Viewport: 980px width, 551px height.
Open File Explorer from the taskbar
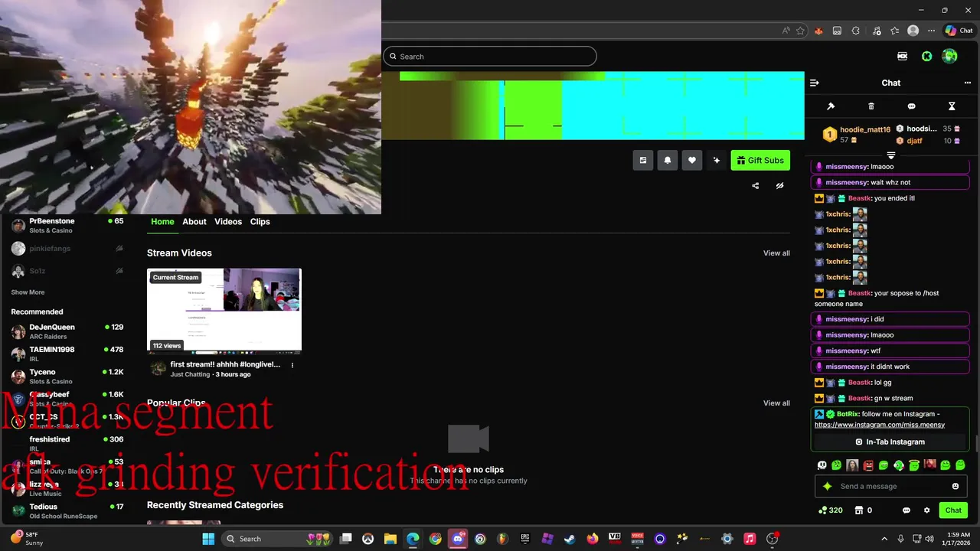coord(390,539)
